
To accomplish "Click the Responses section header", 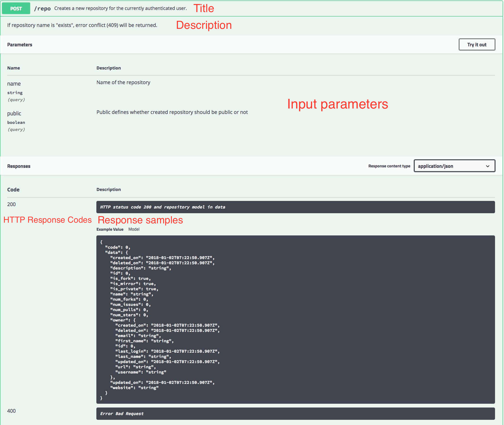I will pyautogui.click(x=19, y=166).
